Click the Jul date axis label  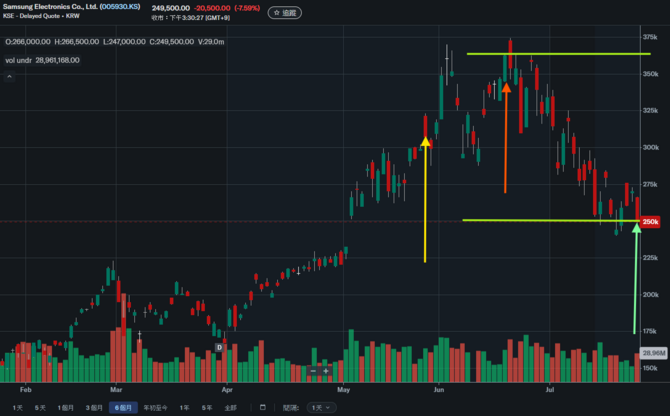click(550, 390)
